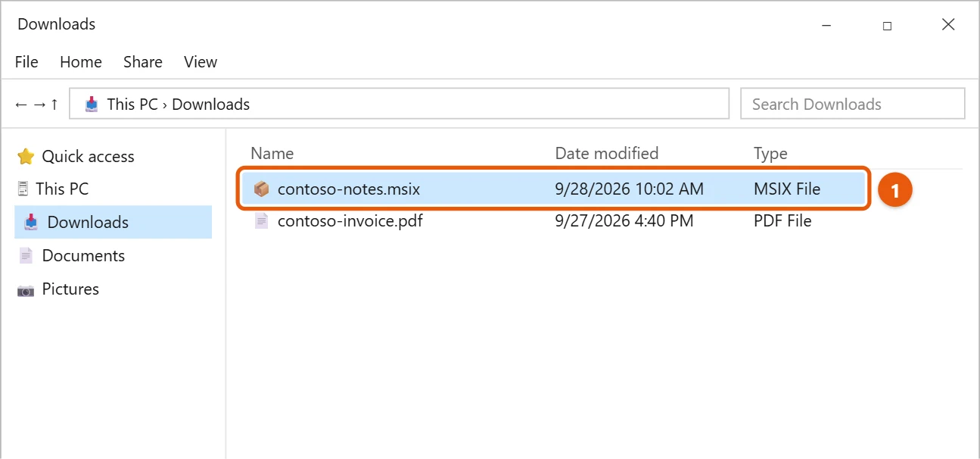Viewport: 980px width, 459px height.
Task: Click the Documents icon in sidebar
Action: [x=26, y=256]
